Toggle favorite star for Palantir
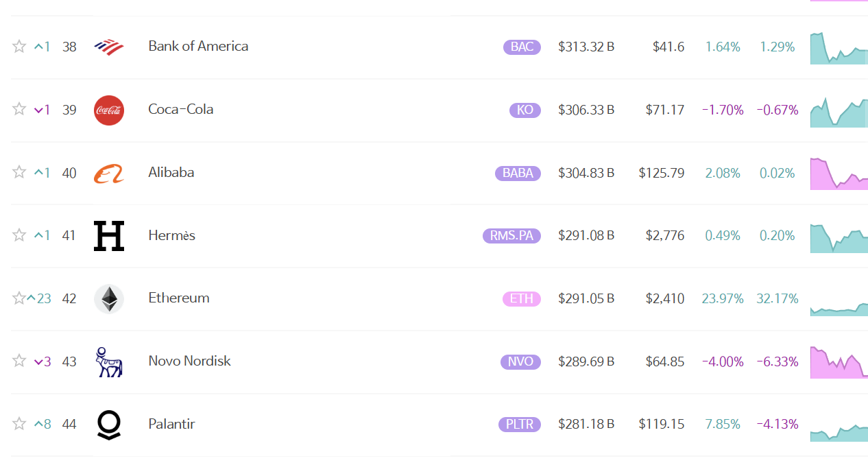This screenshot has width=868, height=463. click(x=19, y=424)
